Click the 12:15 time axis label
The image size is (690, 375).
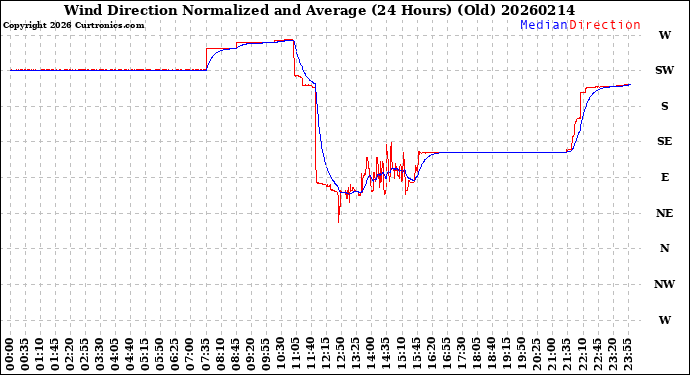tap(326, 355)
